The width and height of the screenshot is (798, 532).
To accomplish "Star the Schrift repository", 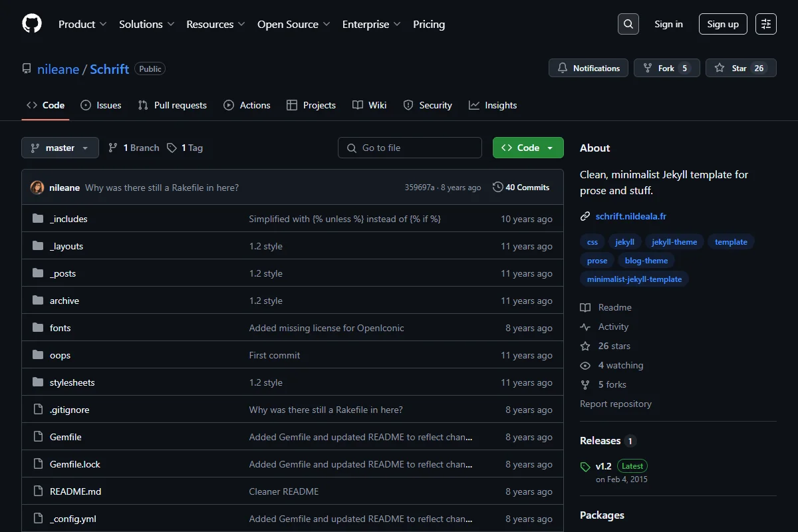I will coord(741,68).
